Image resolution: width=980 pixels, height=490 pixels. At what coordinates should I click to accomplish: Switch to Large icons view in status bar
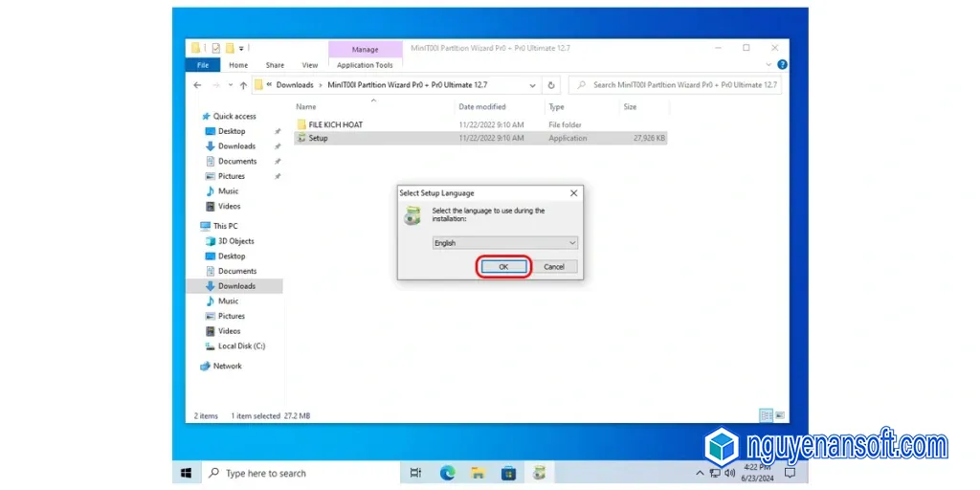(780, 415)
